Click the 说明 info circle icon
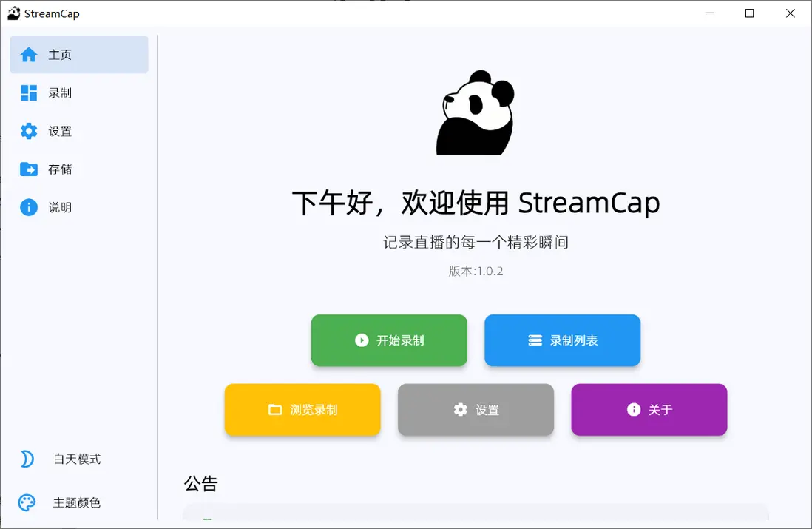This screenshot has height=529, width=812. click(29, 207)
